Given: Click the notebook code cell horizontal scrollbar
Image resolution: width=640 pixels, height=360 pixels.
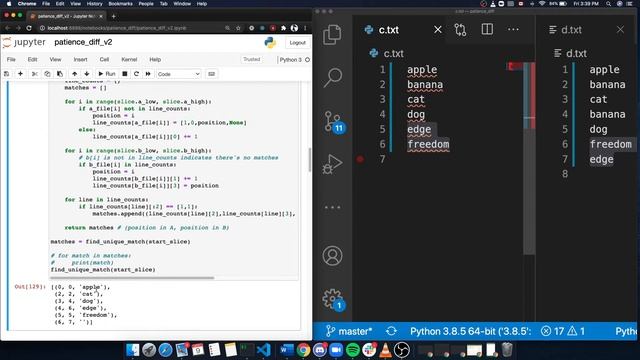Looking at the screenshot, I should 131,278.
